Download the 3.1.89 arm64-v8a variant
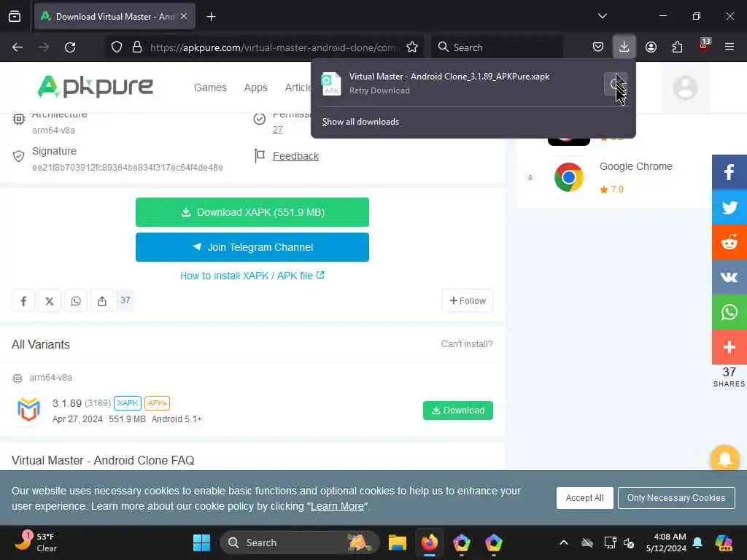 [x=458, y=411]
